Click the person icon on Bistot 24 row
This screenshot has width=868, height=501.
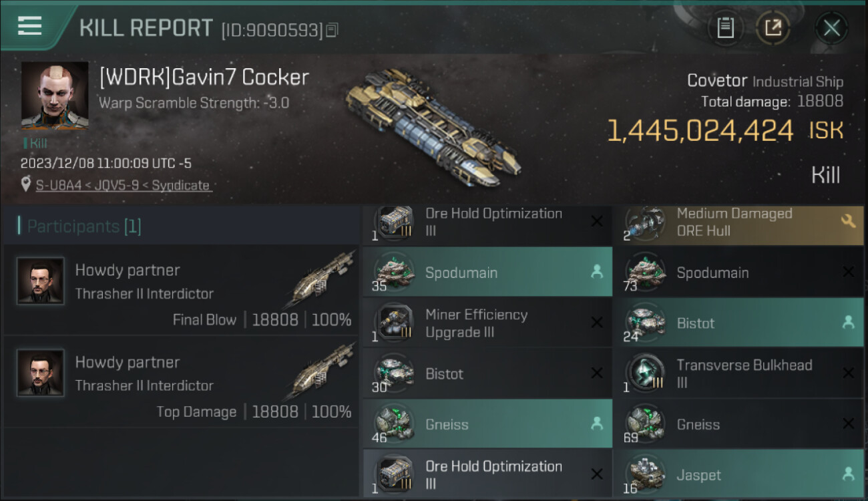(x=848, y=323)
